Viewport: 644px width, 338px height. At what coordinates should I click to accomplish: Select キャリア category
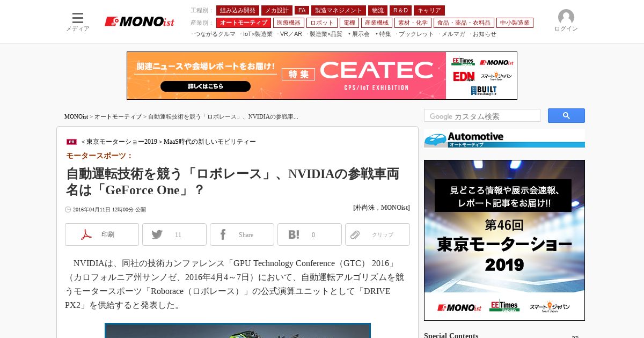click(429, 10)
